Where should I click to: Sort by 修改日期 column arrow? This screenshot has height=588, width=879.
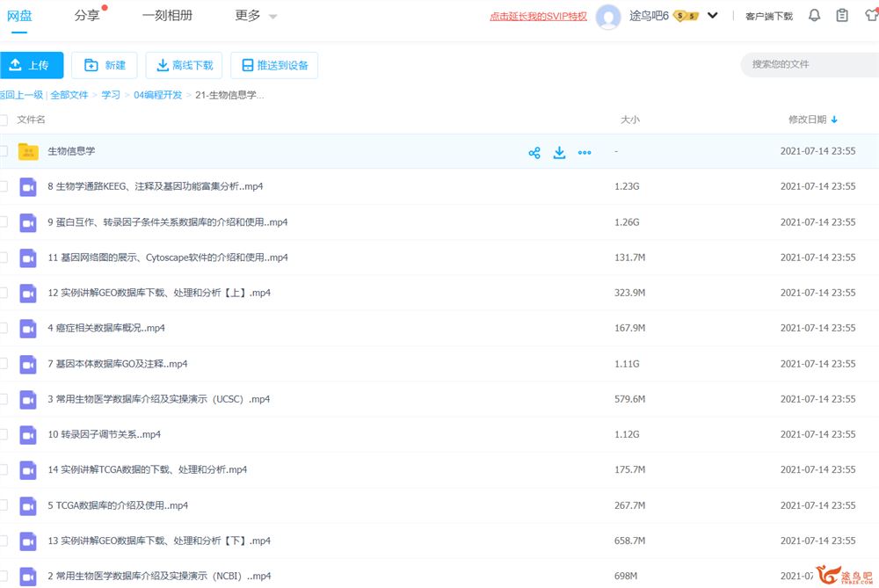[834, 120]
